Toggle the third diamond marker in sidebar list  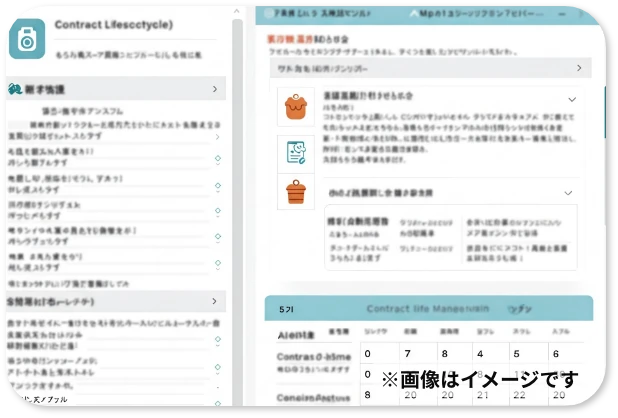tap(218, 212)
